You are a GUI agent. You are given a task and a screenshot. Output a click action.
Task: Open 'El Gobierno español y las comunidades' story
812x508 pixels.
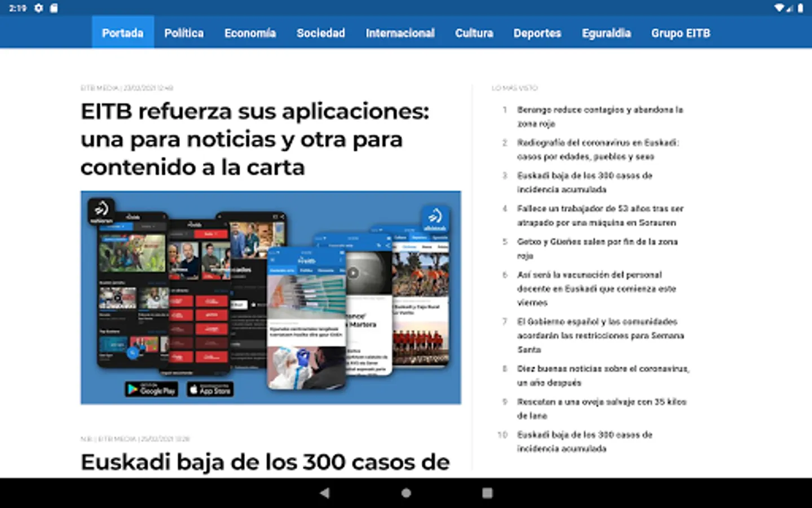click(600, 335)
